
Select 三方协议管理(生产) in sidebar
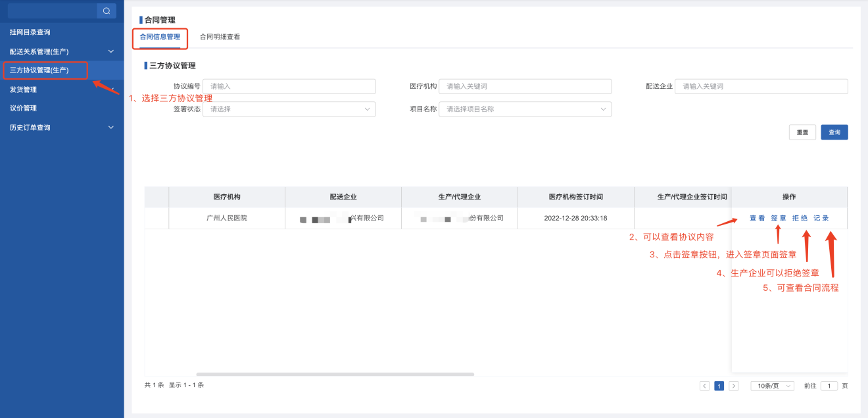pos(39,70)
